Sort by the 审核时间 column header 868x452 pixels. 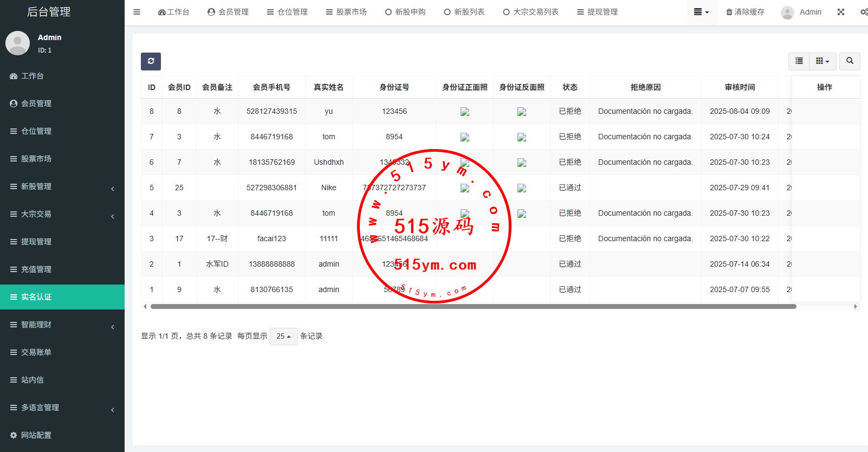click(x=740, y=87)
